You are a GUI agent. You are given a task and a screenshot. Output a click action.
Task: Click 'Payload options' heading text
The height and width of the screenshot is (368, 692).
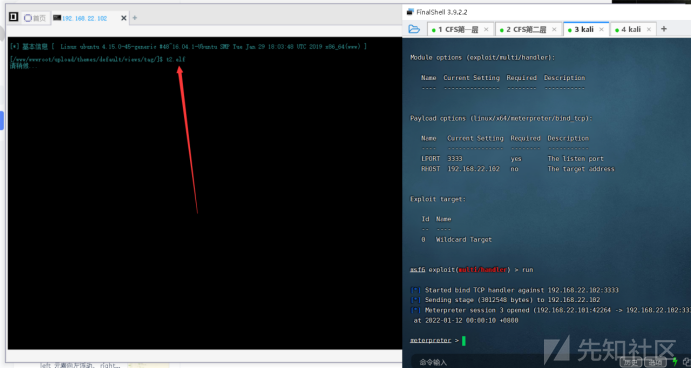tap(501, 118)
